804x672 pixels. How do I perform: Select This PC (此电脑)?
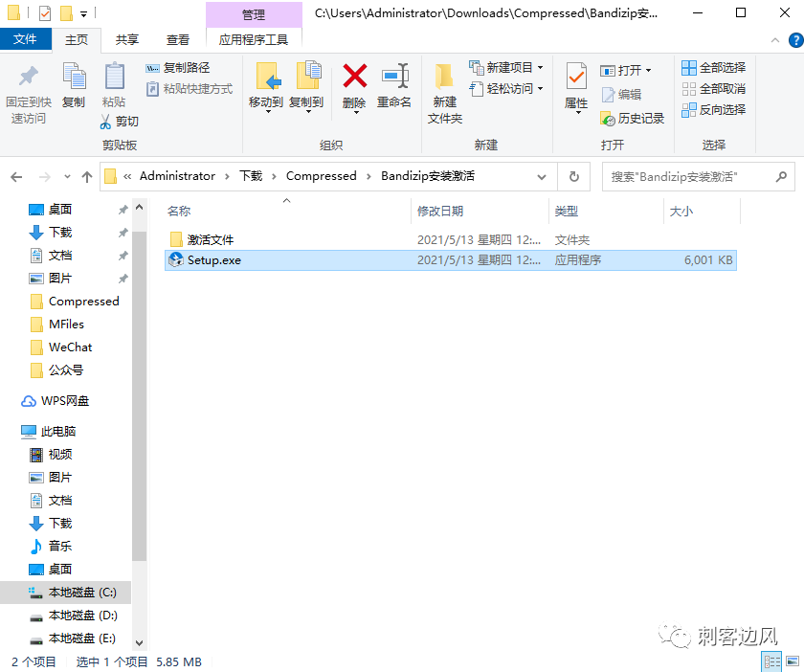point(58,432)
